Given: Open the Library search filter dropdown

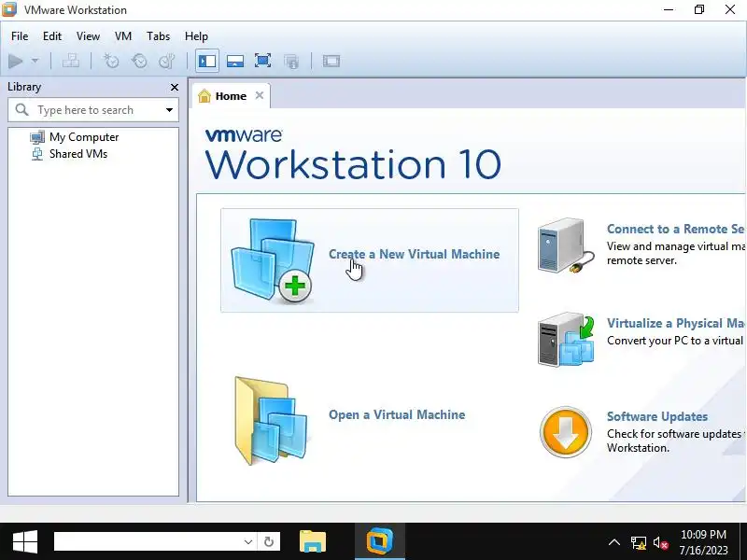Looking at the screenshot, I should [169, 110].
